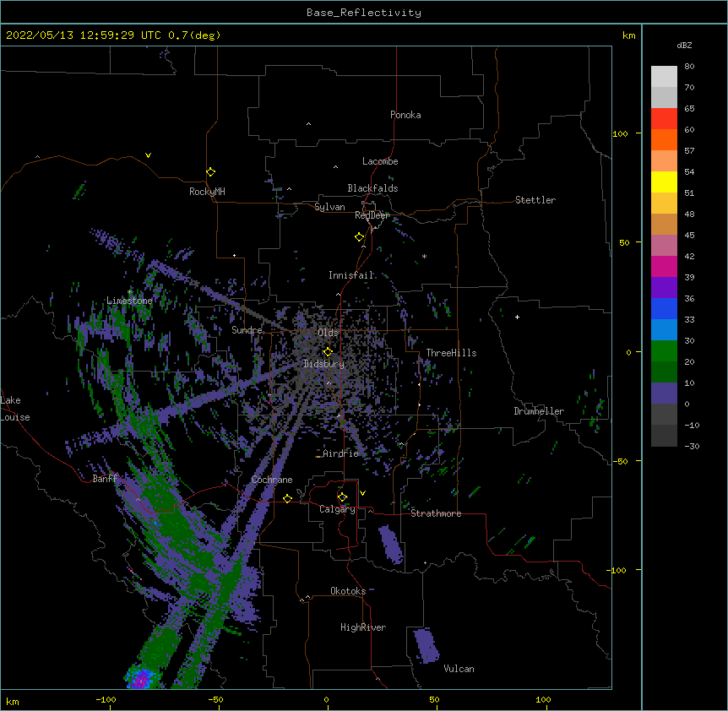Click the Vulcan label

click(459, 669)
